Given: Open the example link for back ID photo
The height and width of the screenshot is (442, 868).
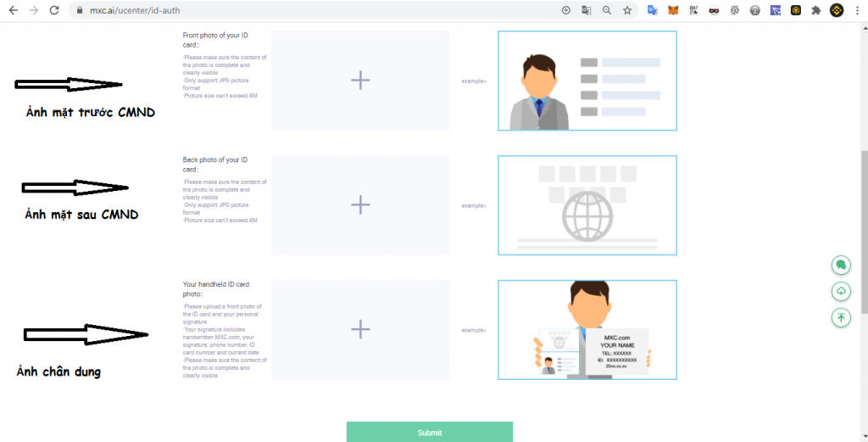Looking at the screenshot, I should pos(474,206).
